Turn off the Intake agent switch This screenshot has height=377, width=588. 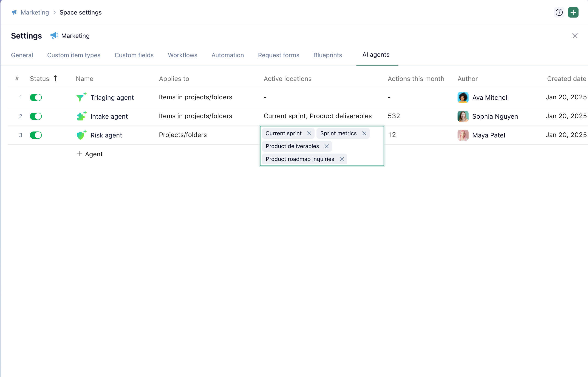(x=36, y=116)
